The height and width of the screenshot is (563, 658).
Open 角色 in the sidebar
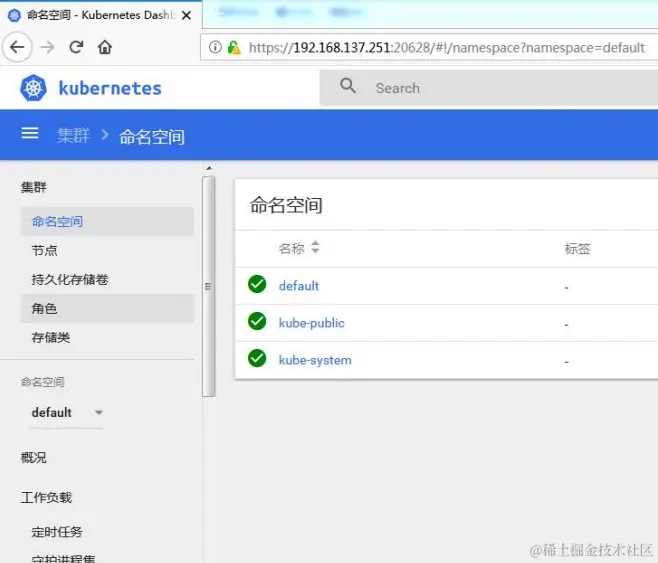tap(107, 308)
